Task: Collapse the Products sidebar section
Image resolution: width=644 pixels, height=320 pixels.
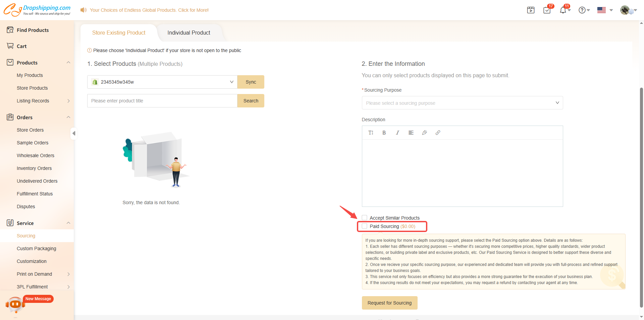Action: point(68,62)
